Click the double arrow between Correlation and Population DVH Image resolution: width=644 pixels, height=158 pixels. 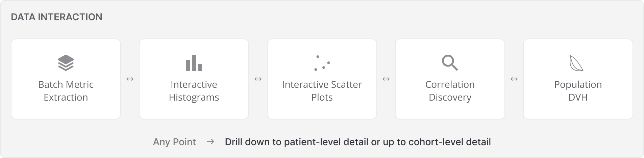[x=514, y=79]
